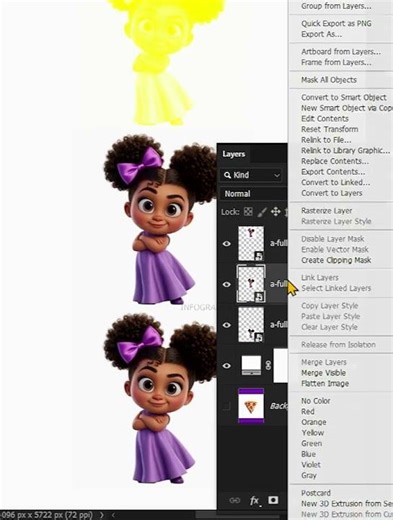Viewport: 393px width, 520px height.
Task: Set layer color label to No Color
Action: click(x=315, y=401)
